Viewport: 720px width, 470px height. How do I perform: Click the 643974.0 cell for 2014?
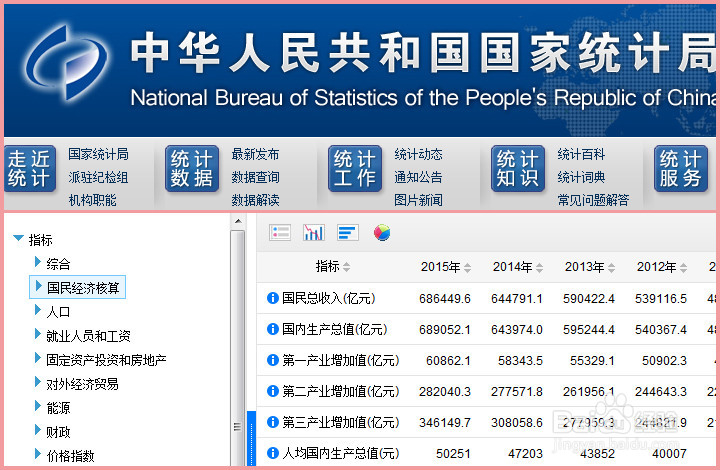coord(517,330)
